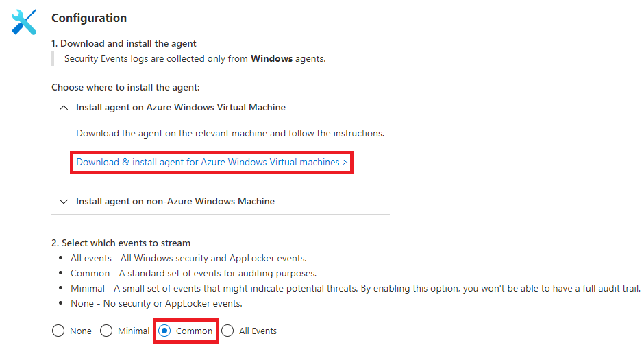Open Install agent on non-Azure Windows Machine header

click(175, 201)
